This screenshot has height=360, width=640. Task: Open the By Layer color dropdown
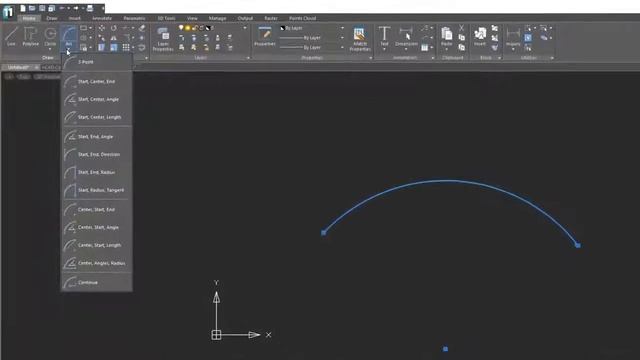pos(342,28)
